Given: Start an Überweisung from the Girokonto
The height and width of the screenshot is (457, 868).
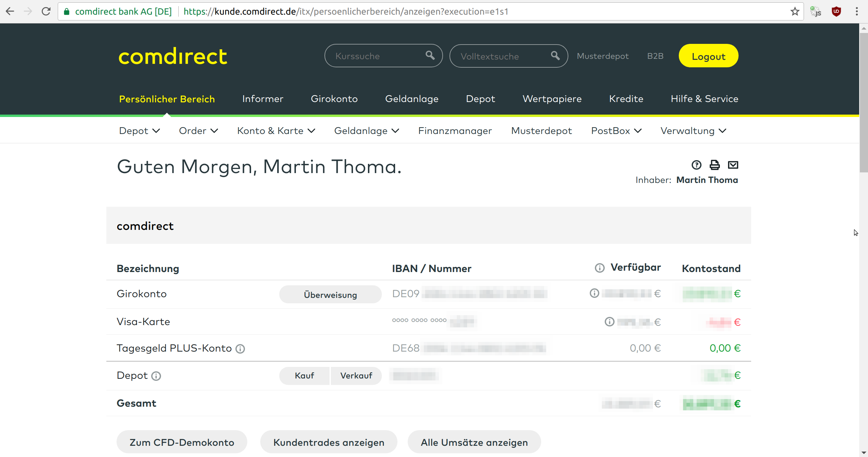Looking at the screenshot, I should pos(330,294).
